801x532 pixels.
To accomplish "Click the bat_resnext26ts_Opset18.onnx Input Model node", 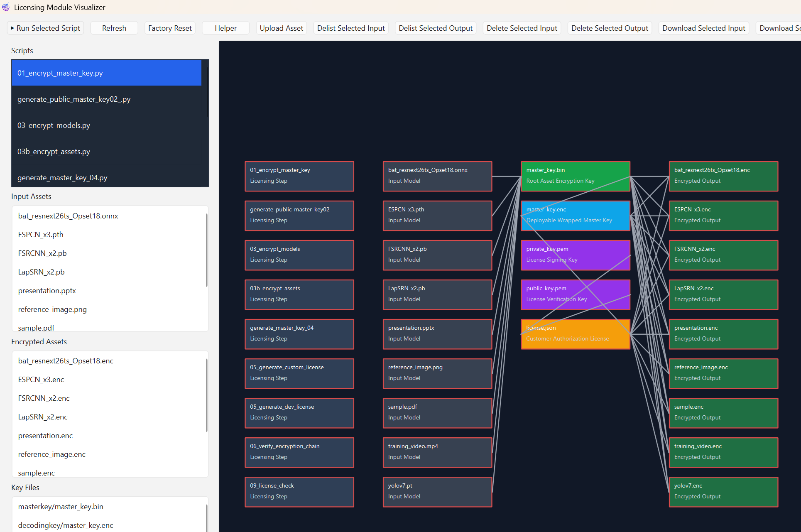I will point(438,176).
